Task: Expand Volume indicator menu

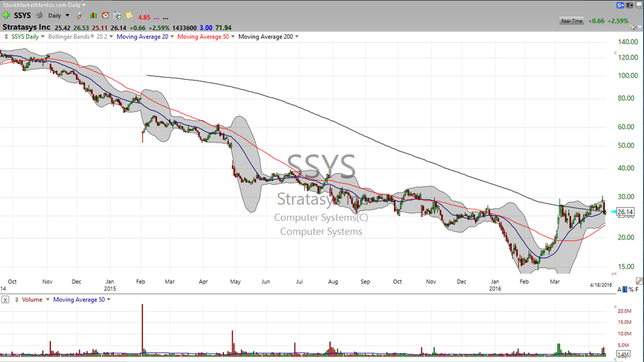Action: [x=48, y=300]
